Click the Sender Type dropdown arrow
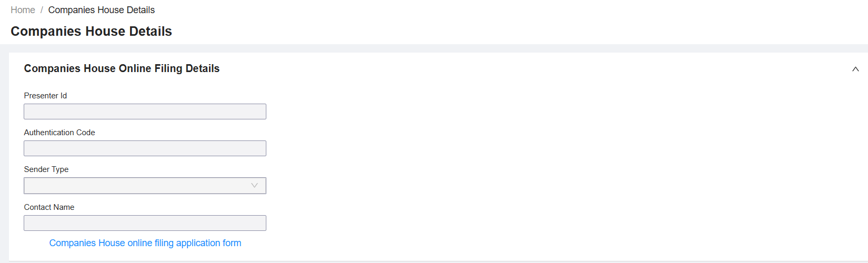This screenshot has width=868, height=263. pyautogui.click(x=254, y=186)
